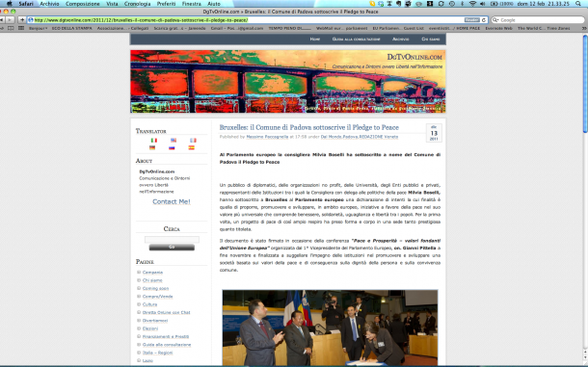
Task: Open the Vista menu
Action: coord(112,4)
